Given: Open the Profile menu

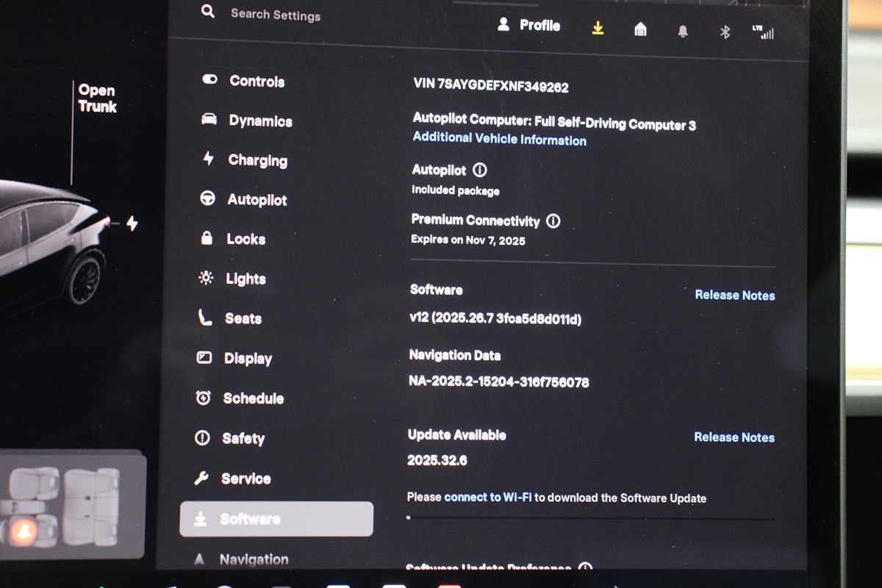Looking at the screenshot, I should click(529, 25).
